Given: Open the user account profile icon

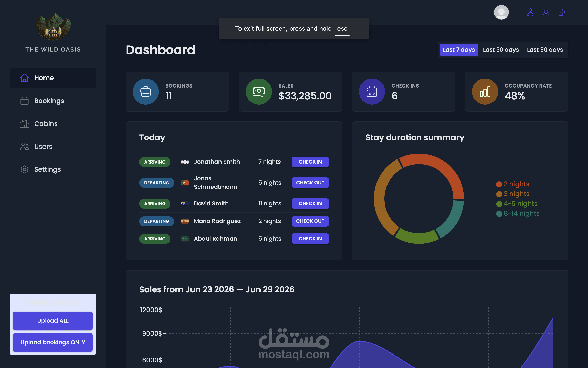Looking at the screenshot, I should (x=530, y=12).
